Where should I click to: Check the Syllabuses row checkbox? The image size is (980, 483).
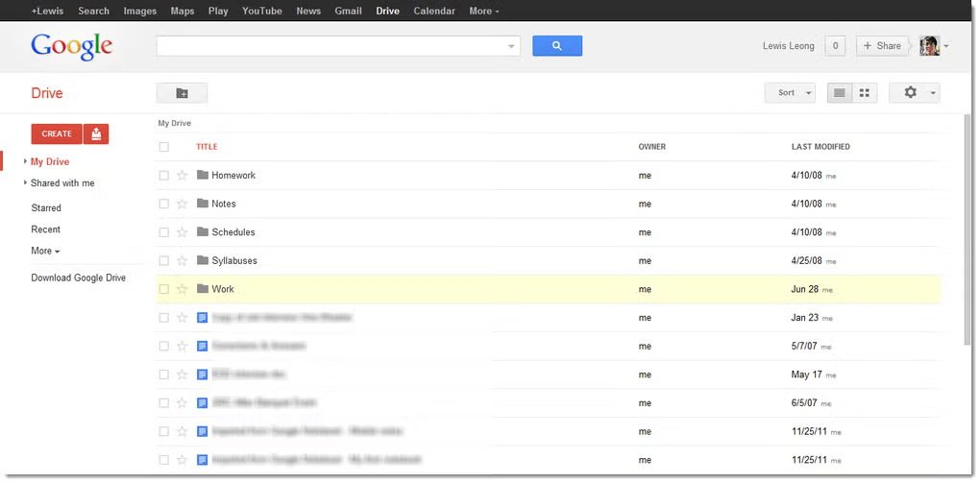coord(163,260)
